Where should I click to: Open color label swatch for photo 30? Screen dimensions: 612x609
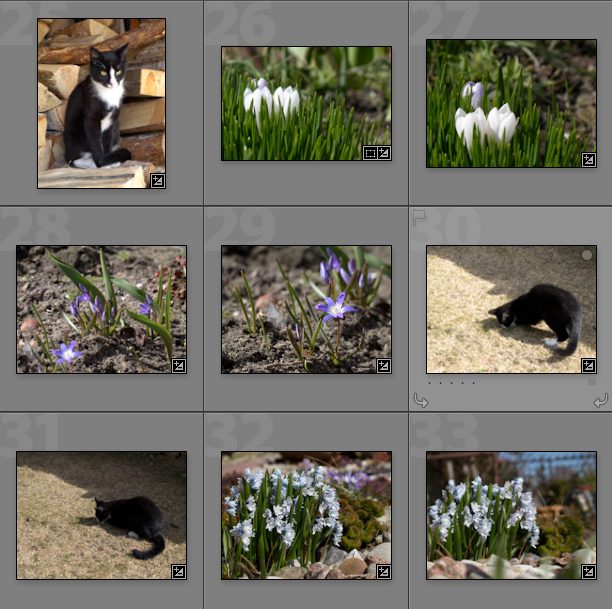click(x=591, y=382)
